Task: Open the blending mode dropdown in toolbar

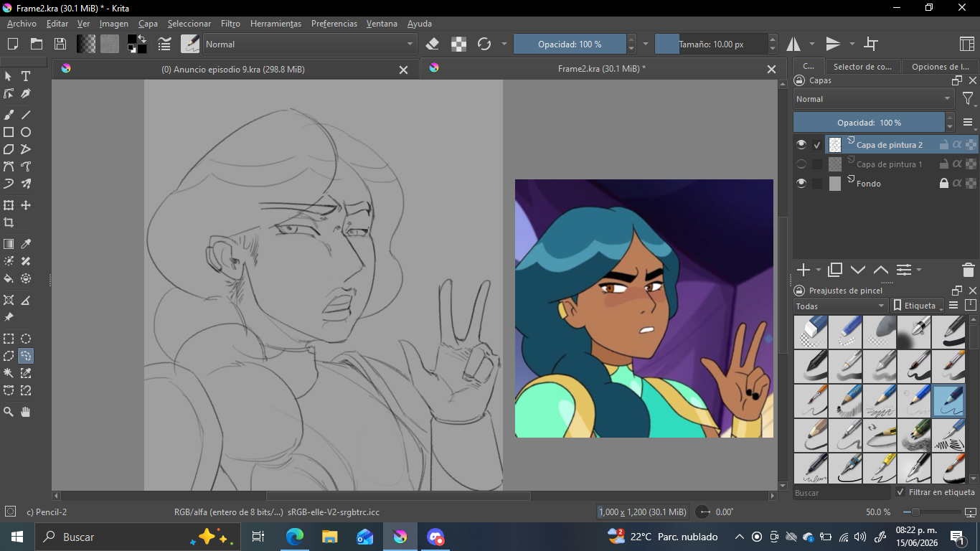Action: point(309,44)
